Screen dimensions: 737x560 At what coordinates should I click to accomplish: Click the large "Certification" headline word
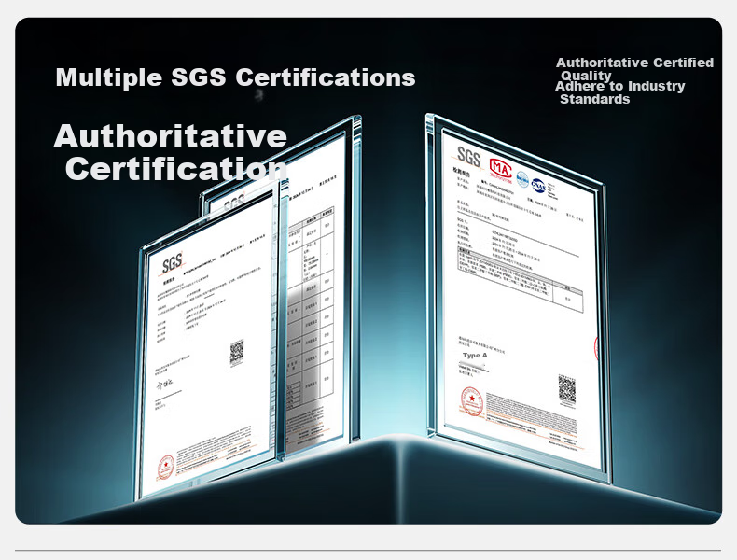(x=175, y=169)
